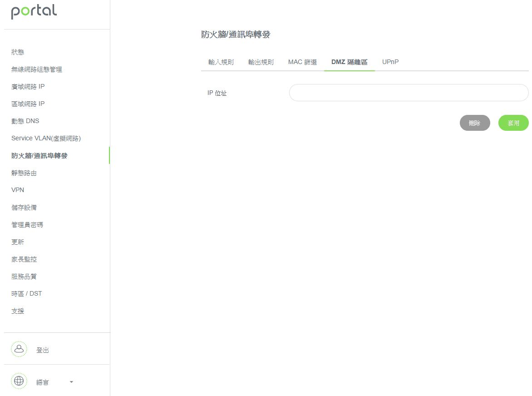Screen dimensions: 532x396
Task: Open 家長監控 in the sidebar
Action: (24, 259)
